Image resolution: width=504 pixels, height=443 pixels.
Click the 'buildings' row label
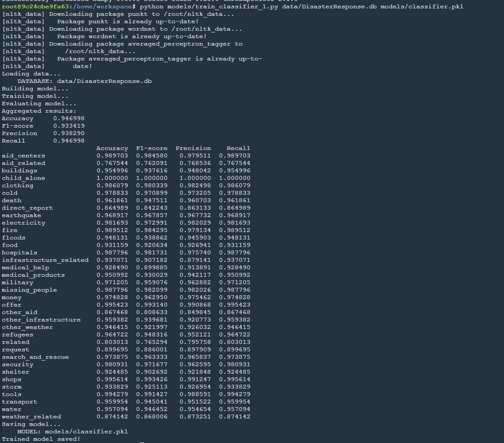tap(19, 171)
